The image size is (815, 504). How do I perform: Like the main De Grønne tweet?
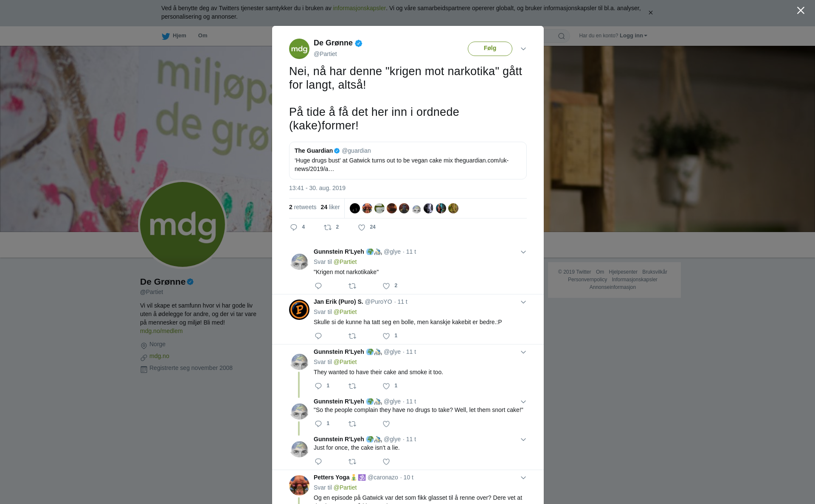pos(362,227)
